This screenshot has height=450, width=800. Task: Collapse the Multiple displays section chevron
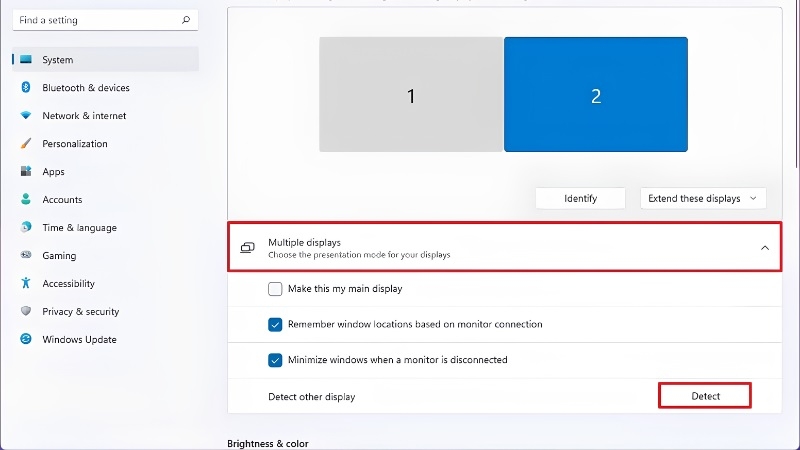coord(765,248)
